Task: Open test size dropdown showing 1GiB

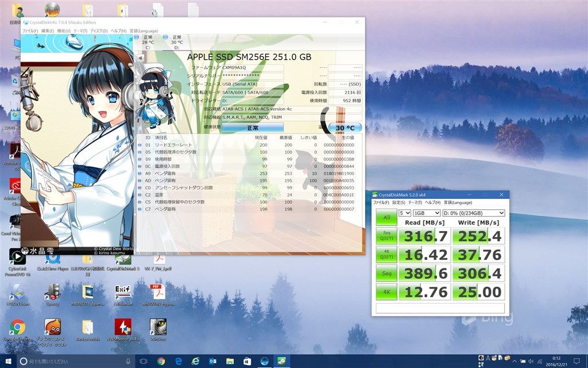Action: [x=427, y=213]
